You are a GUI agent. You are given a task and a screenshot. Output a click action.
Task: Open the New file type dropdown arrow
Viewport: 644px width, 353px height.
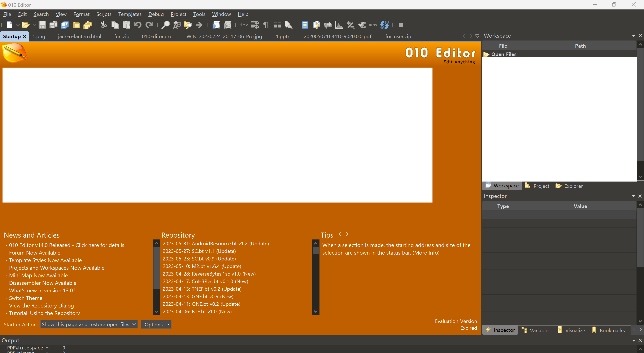pyautogui.click(x=18, y=25)
